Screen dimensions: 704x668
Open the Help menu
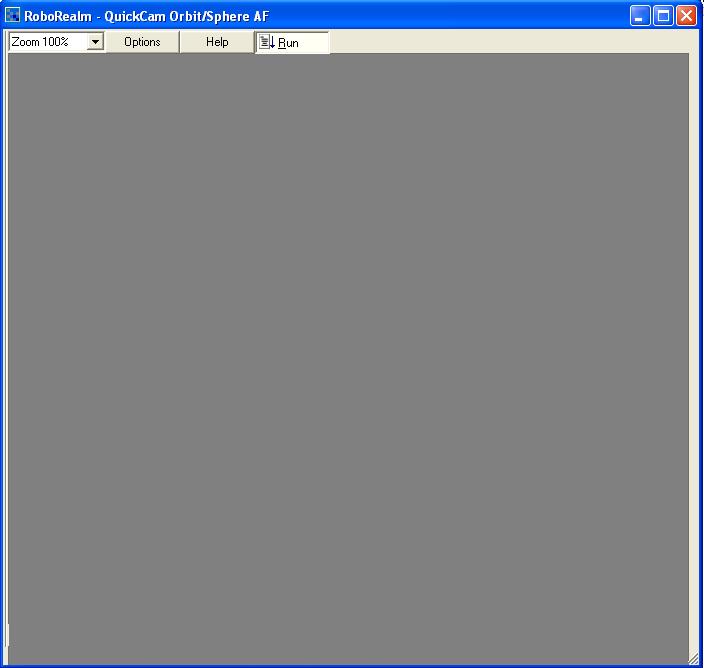coord(217,42)
